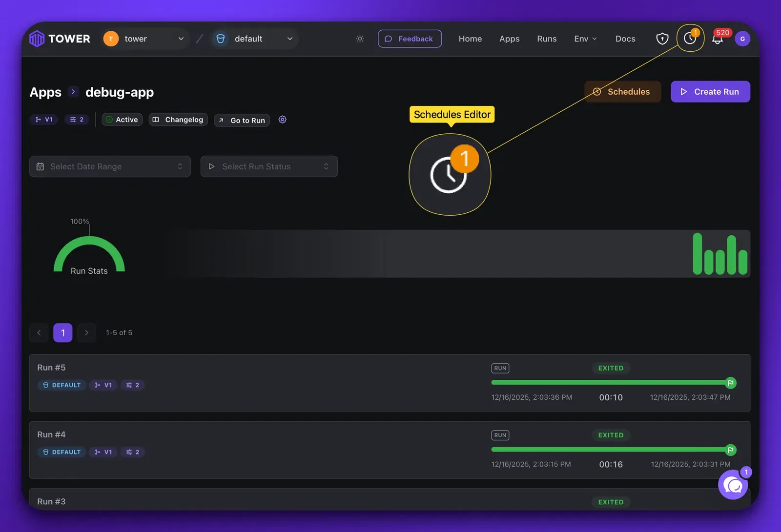Open the shield security icon in navbar
This screenshot has width=781, height=532.
click(662, 39)
